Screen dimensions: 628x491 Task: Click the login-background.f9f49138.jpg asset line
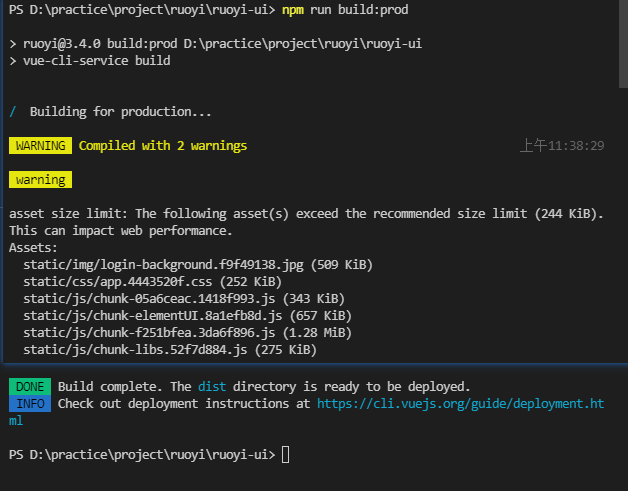click(x=198, y=265)
